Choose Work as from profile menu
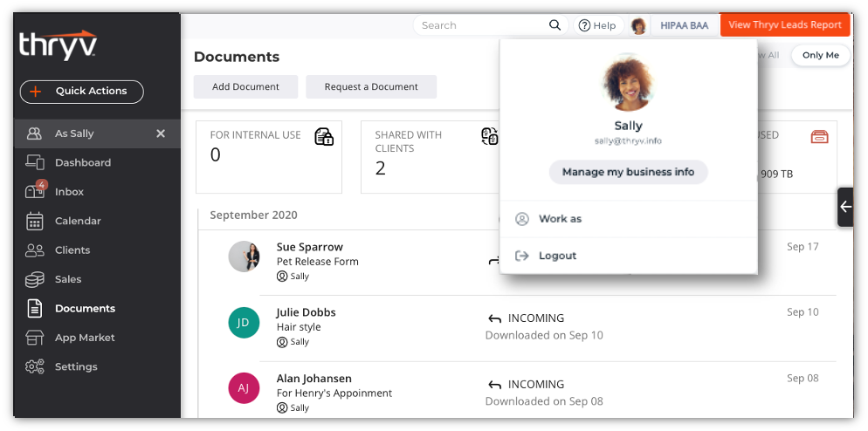This screenshot has width=868, height=431. pos(629,219)
